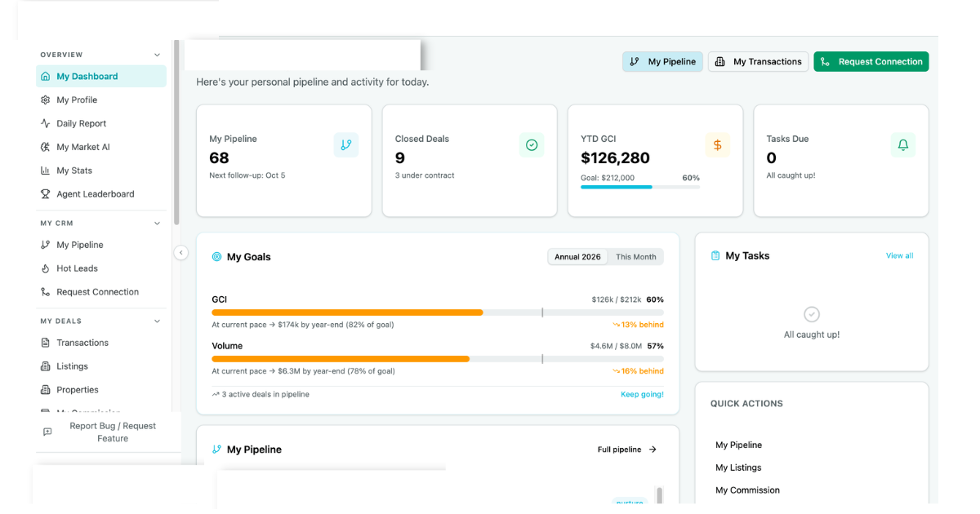Click the green Request Connection button
Viewport: 980px width, 514px height.
pos(871,62)
